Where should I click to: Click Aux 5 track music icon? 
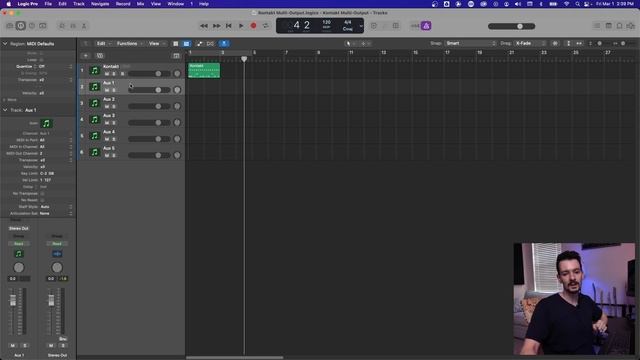click(95, 152)
